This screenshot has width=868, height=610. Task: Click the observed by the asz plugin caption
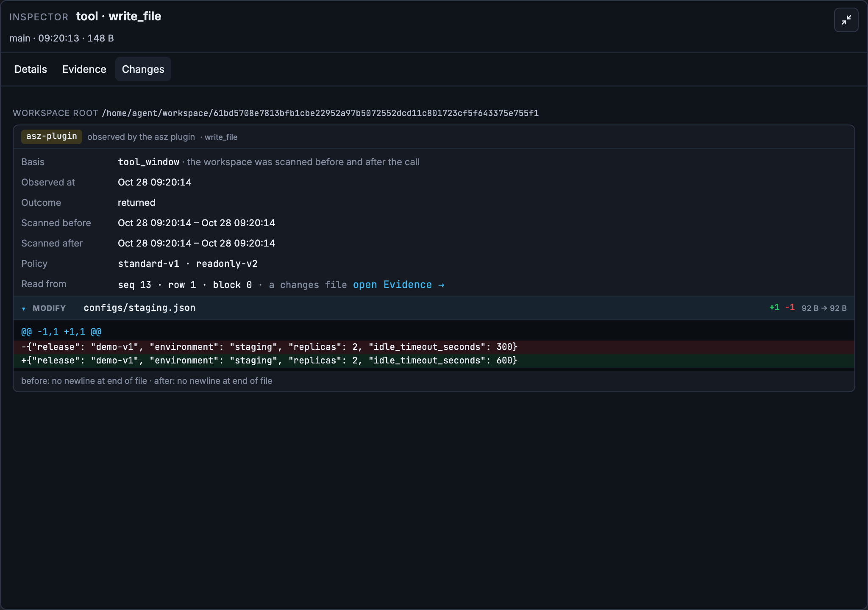click(141, 137)
